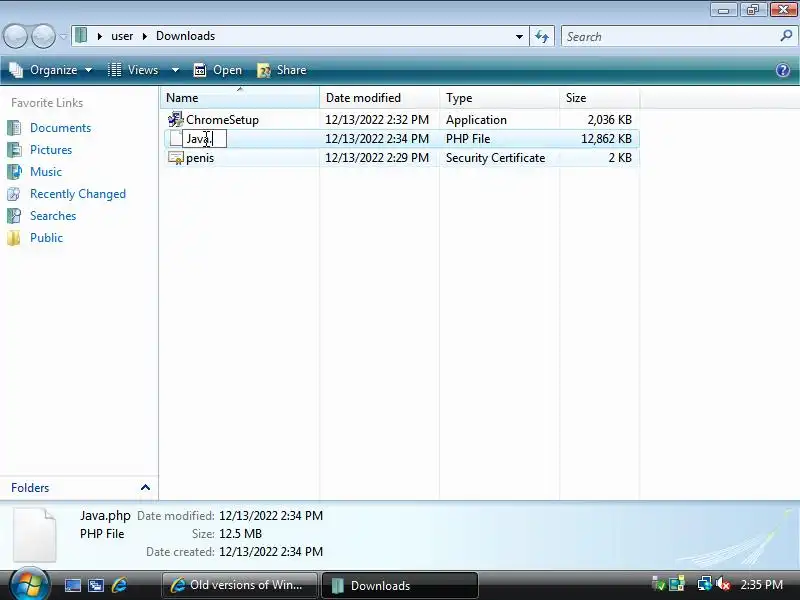
Task: Click Show Desktop quick launch icon
Action: point(72,585)
